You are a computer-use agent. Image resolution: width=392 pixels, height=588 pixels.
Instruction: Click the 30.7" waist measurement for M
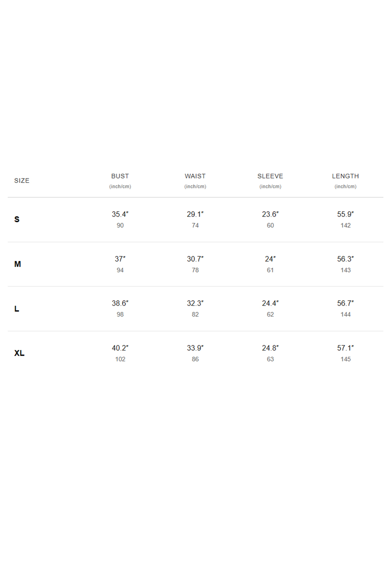point(195,259)
